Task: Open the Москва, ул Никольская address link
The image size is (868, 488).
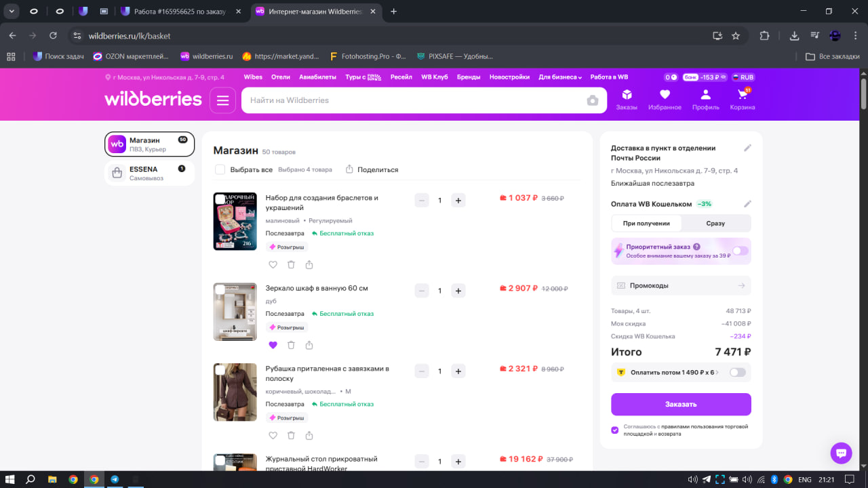Action: tap(165, 77)
